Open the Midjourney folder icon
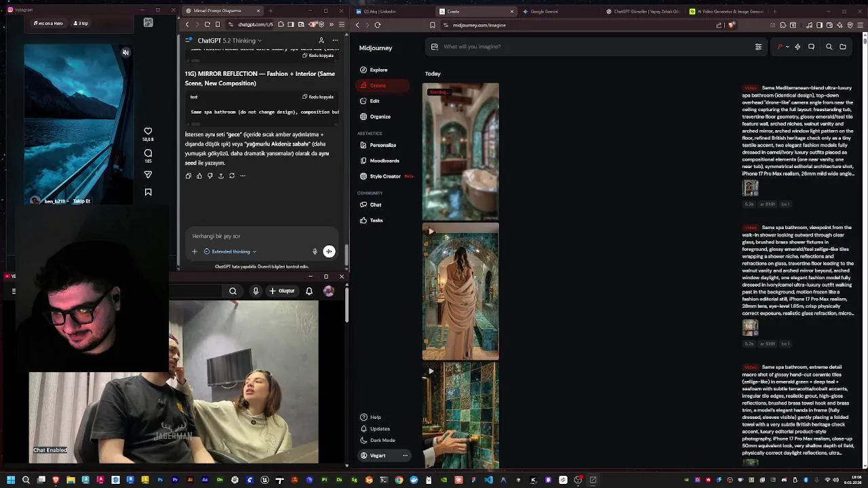868x488 pixels. tap(843, 47)
